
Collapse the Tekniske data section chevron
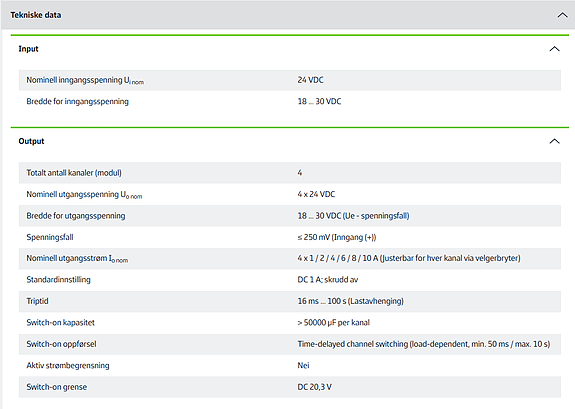pos(562,15)
